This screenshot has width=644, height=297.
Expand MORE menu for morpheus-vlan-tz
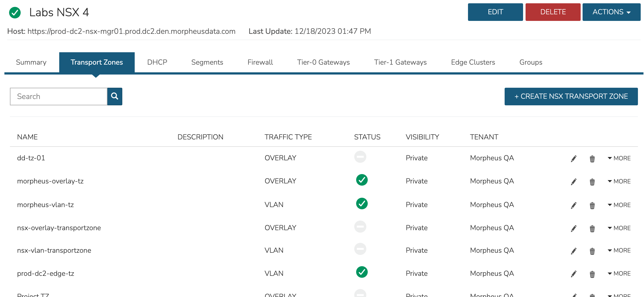(619, 205)
